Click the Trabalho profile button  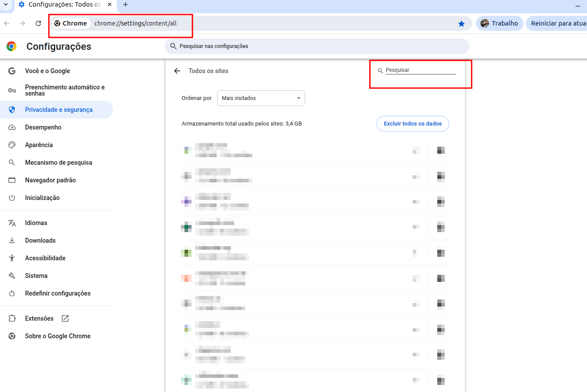point(499,23)
